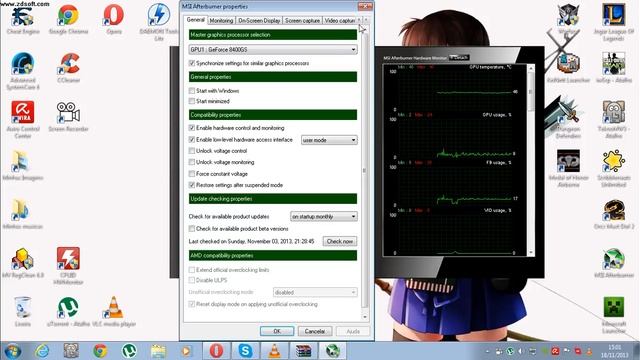640x360 pixels.
Task: Switch to the Video capture tab
Action: pos(339,20)
